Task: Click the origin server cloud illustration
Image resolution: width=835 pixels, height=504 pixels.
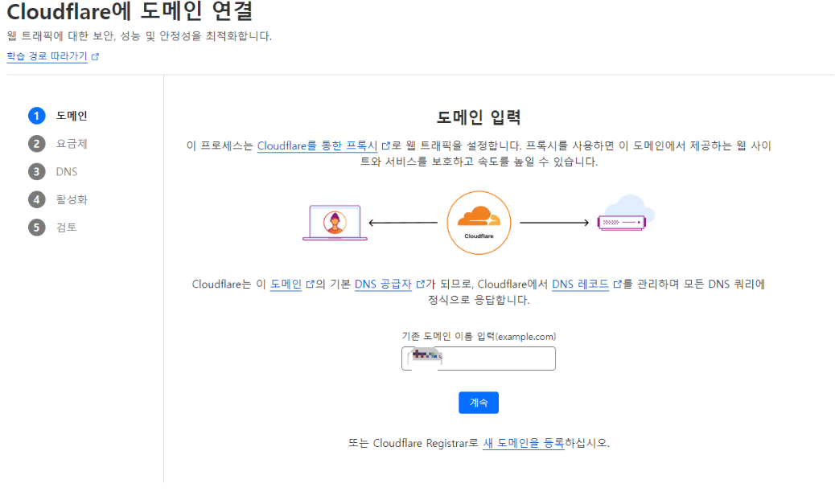Action: [x=626, y=213]
